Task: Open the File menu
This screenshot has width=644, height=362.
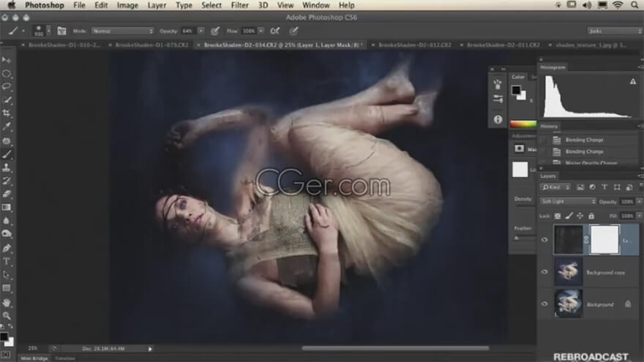Action: click(x=79, y=5)
